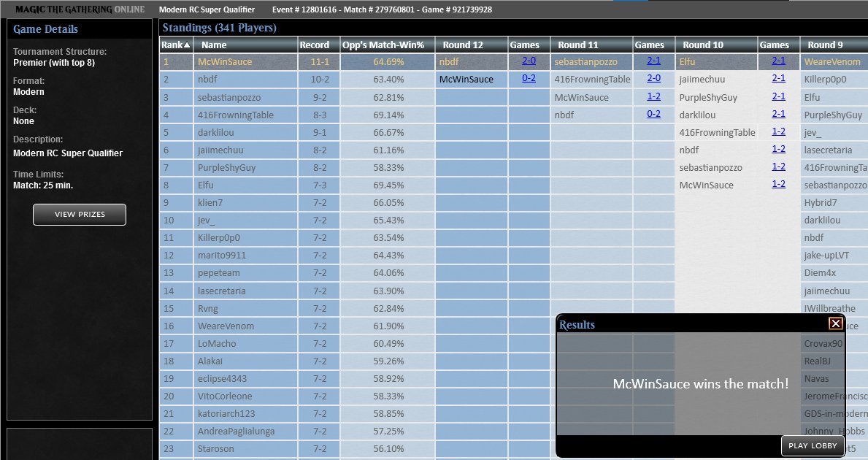Click the Game Details panel heading

click(45, 29)
